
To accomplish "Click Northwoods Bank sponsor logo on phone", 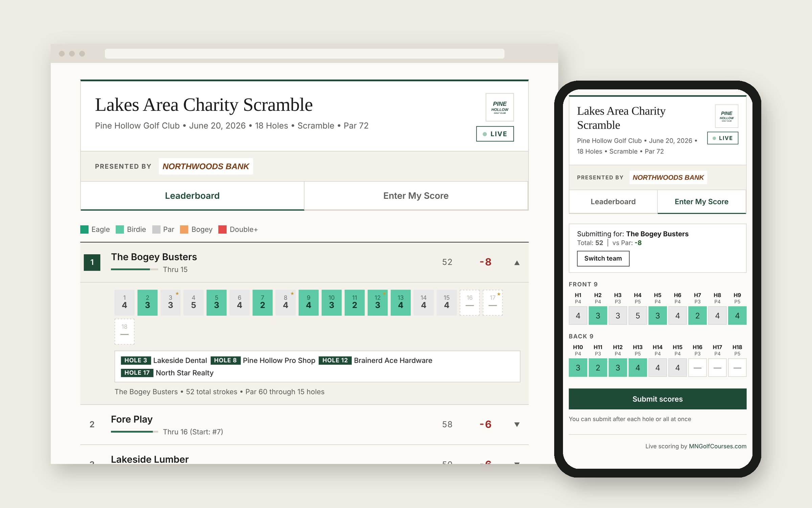I will (668, 177).
